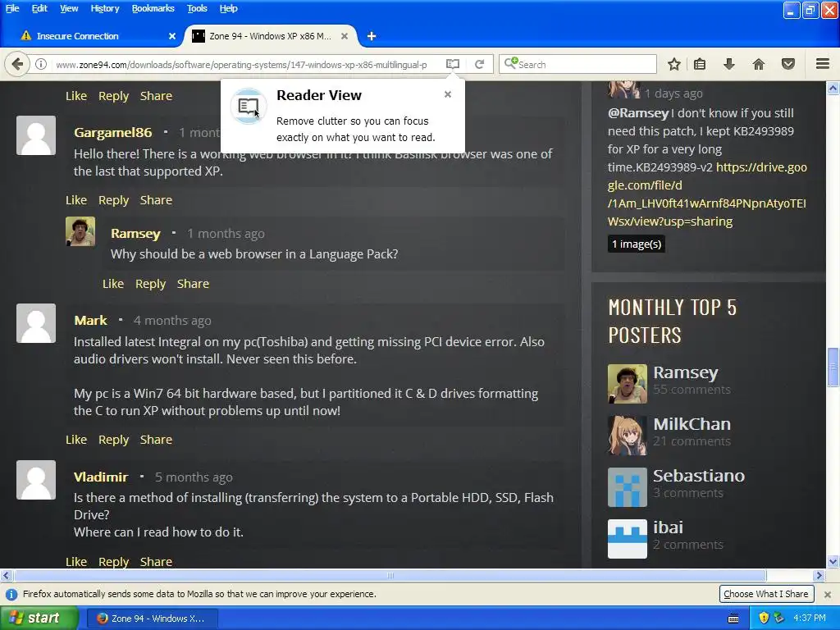Click Ramsey's avatar in comment thread
The image size is (840, 630).
tap(80, 231)
